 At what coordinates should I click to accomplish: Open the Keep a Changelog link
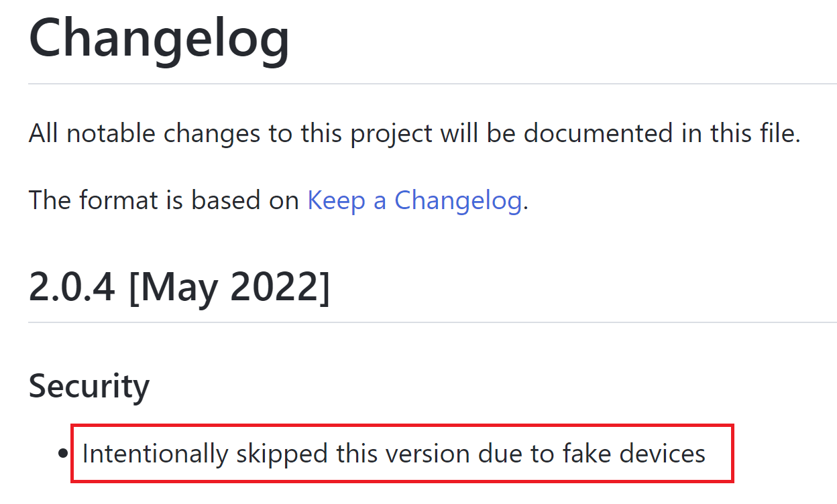click(414, 200)
